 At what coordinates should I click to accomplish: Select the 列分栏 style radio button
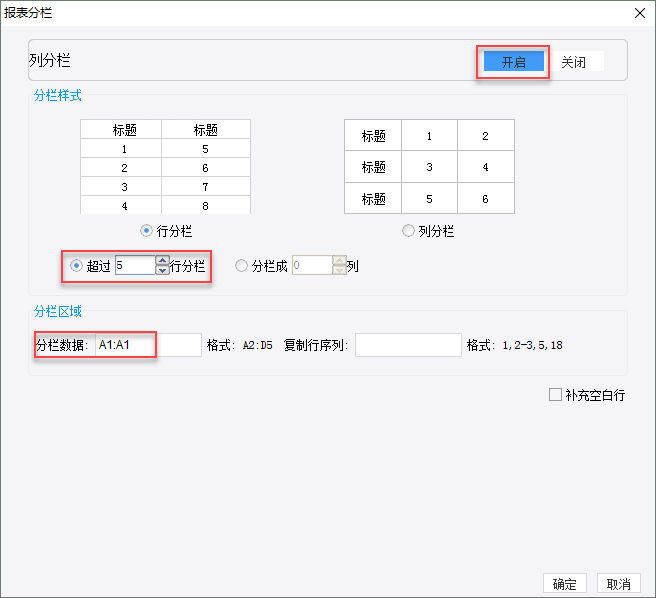pyautogui.click(x=408, y=231)
